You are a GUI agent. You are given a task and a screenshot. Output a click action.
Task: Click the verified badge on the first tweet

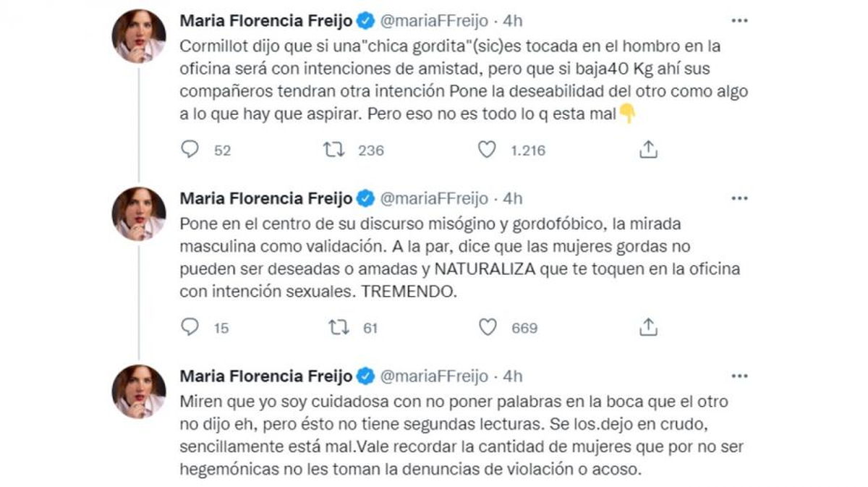tap(365, 20)
